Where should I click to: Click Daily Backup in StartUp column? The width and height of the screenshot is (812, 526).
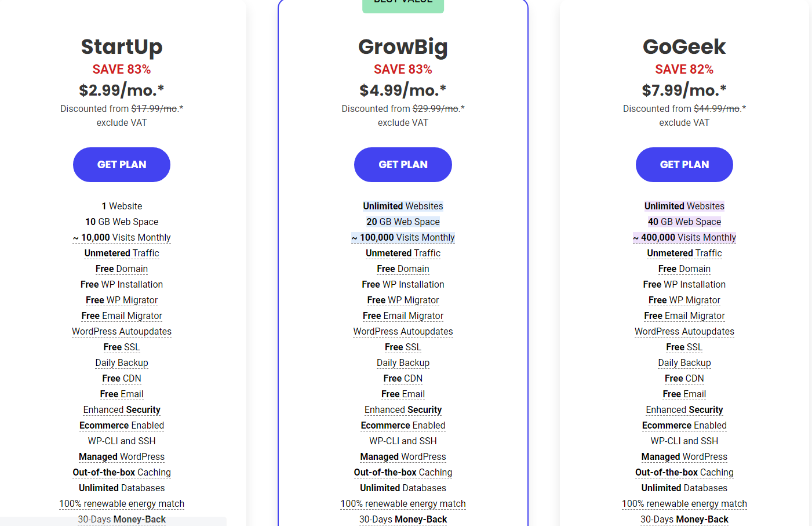point(122,363)
